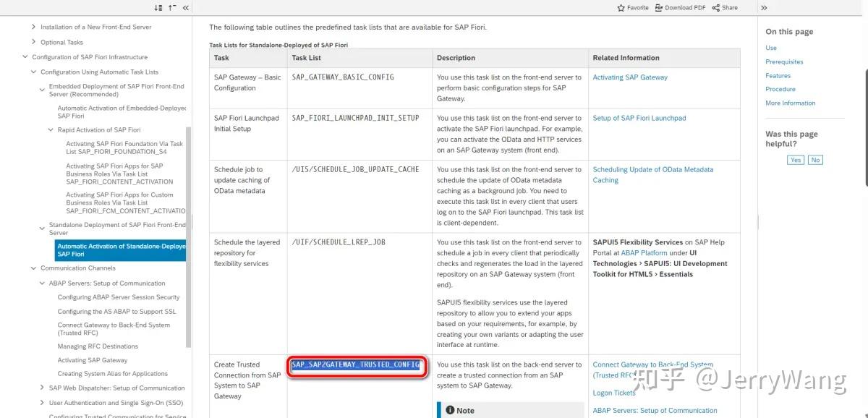The image size is (868, 418).
Task: Select Automatic Activation of Standalone-Deployed SAP Fiori
Action: (x=122, y=250)
